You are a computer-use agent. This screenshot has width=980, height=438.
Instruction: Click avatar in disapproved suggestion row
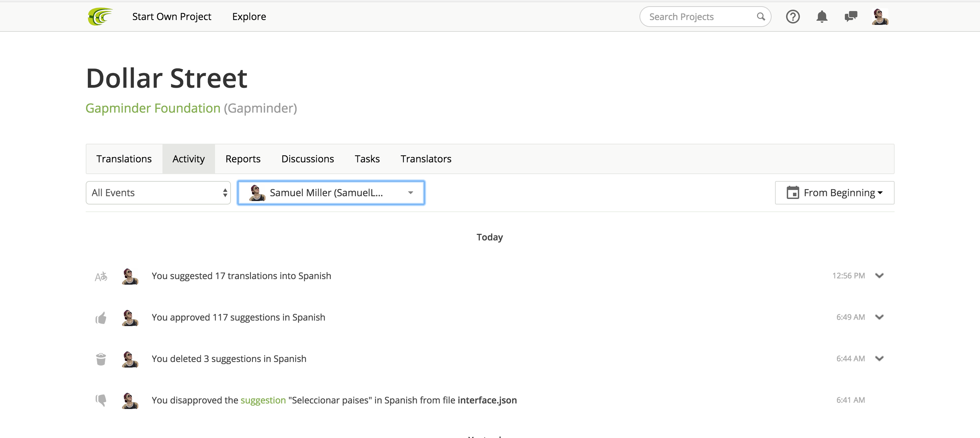[130, 400]
